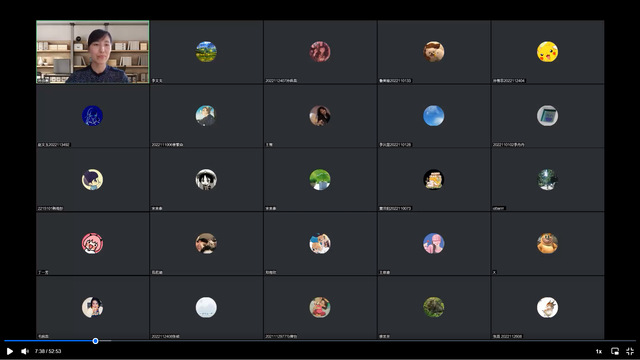Select the crescent moon anime avatar
Screen dimensions: 640x360
[92, 180]
